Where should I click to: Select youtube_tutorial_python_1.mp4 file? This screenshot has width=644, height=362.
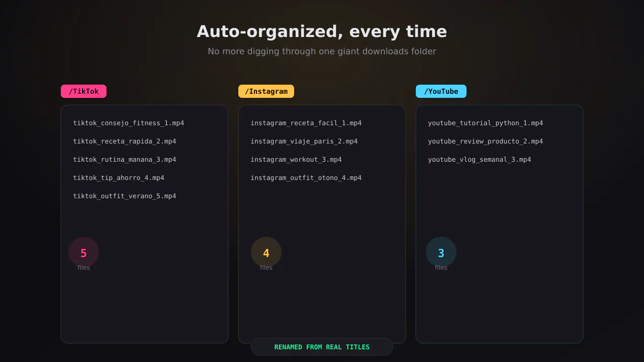tap(485, 123)
